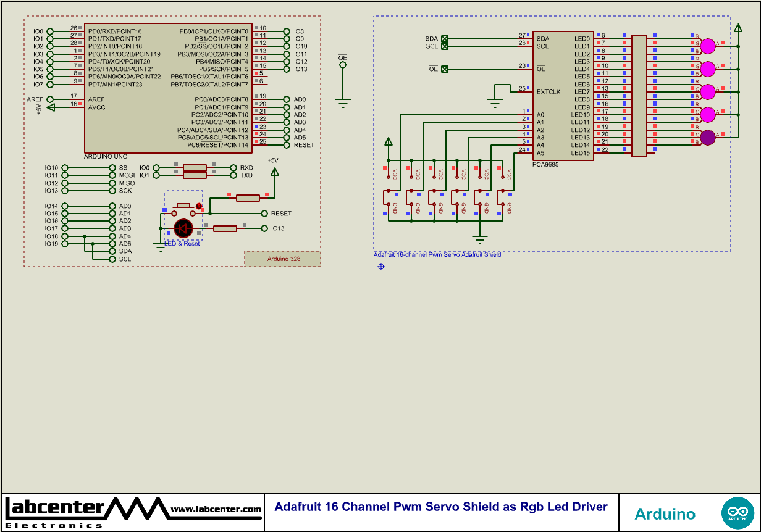Screen dimensions: 761x532
Task: Click the topmost magenta RGB LED
Action: 707,44
